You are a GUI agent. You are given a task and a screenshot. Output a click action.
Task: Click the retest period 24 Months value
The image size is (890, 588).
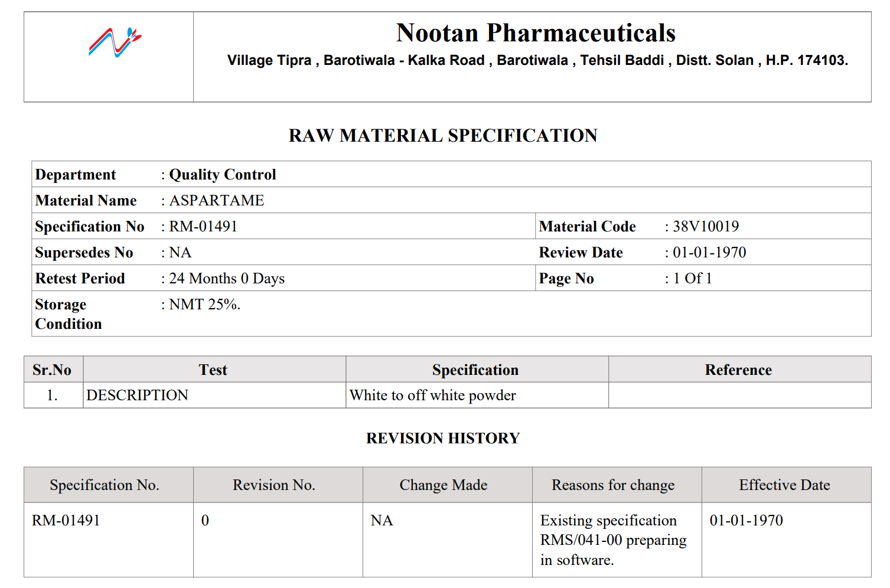click(227, 279)
